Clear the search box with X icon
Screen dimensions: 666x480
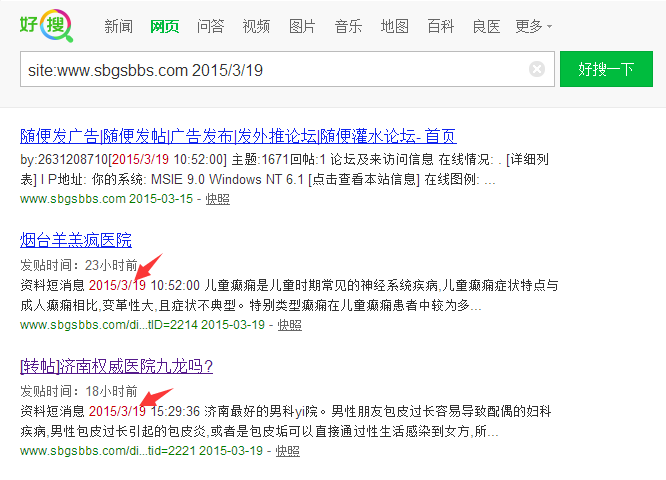(537, 69)
